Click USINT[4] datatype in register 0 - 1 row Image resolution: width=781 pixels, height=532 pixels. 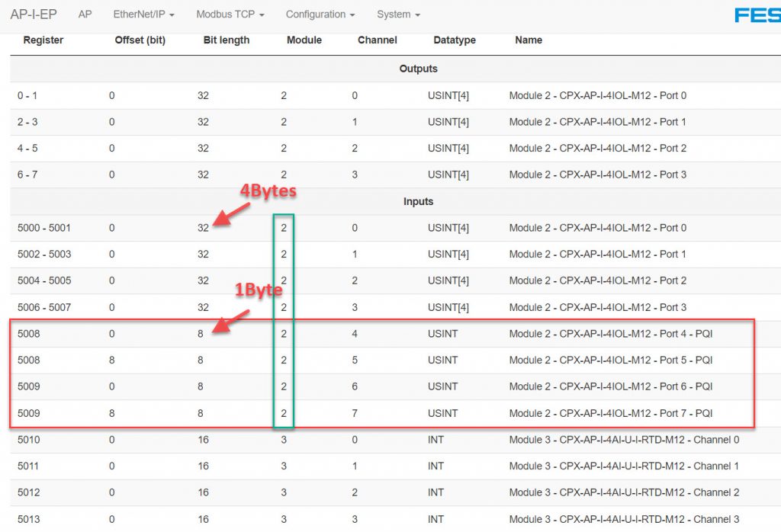[448, 95]
